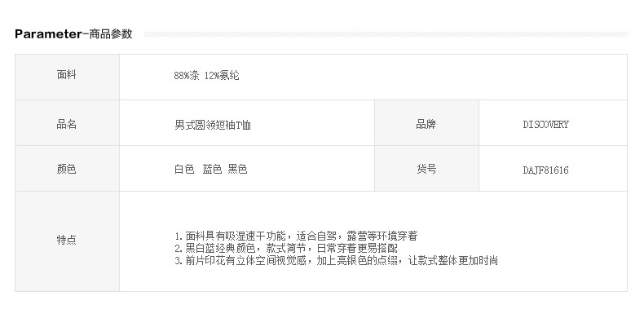
Task: Select the 货号 label cell
Action: 426,169
